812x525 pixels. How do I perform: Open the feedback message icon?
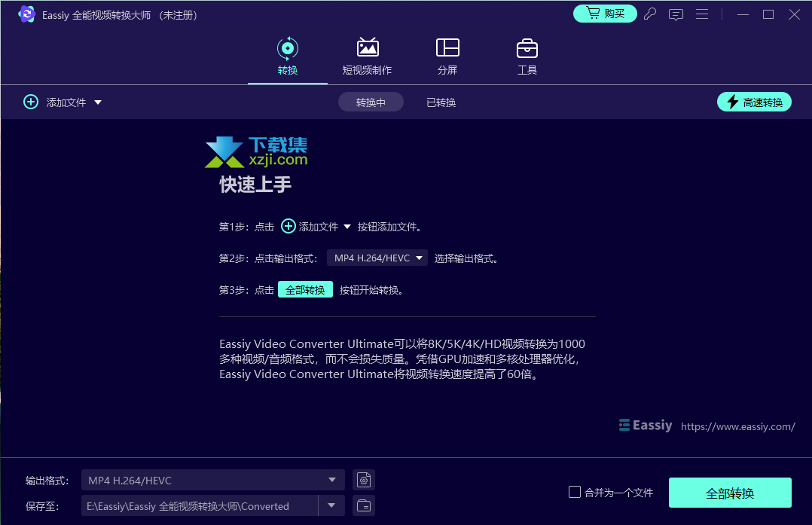point(676,14)
